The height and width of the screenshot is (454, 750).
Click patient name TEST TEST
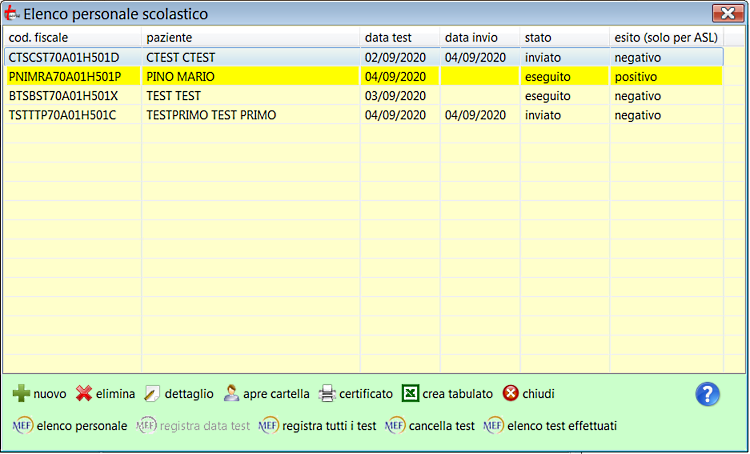(x=174, y=96)
